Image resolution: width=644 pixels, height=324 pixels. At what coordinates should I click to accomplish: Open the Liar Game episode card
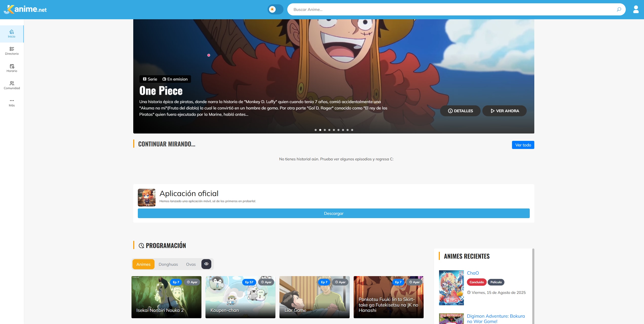coord(314,297)
